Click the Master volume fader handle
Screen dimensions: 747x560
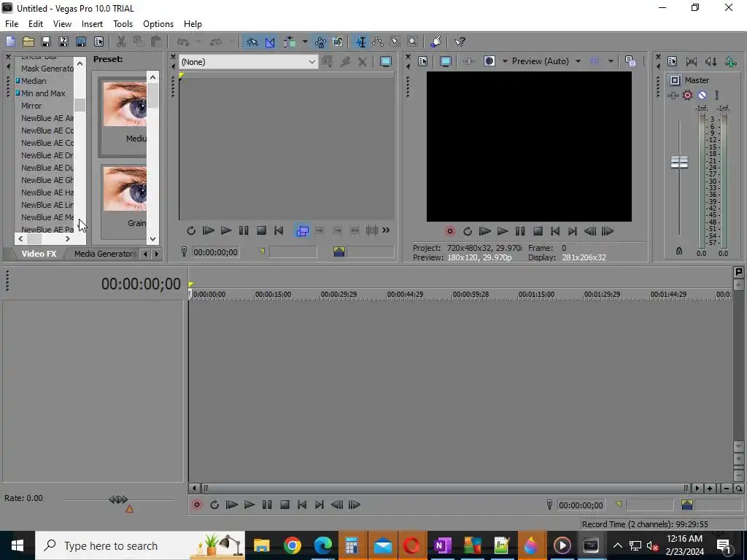point(679,162)
